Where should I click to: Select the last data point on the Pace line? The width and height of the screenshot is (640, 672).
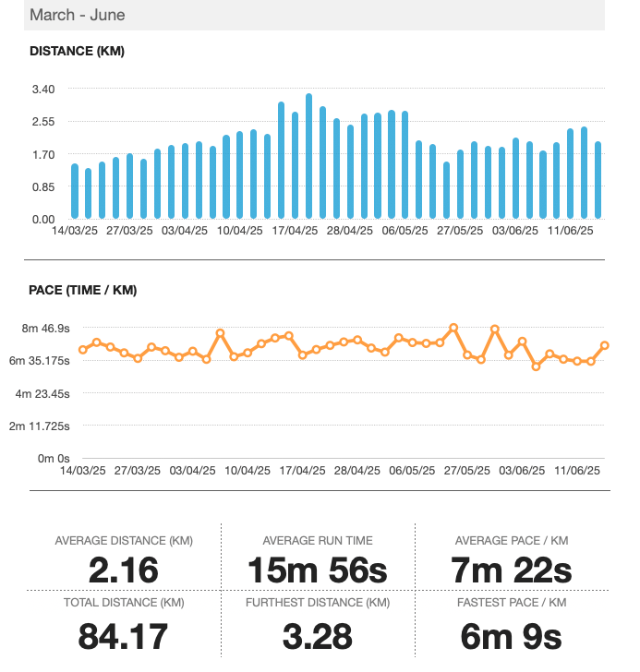coord(605,345)
